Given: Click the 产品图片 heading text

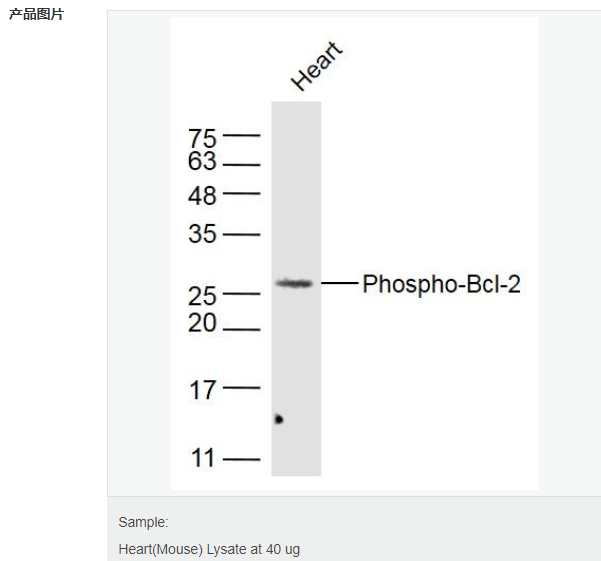Looking at the screenshot, I should tap(36, 14).
